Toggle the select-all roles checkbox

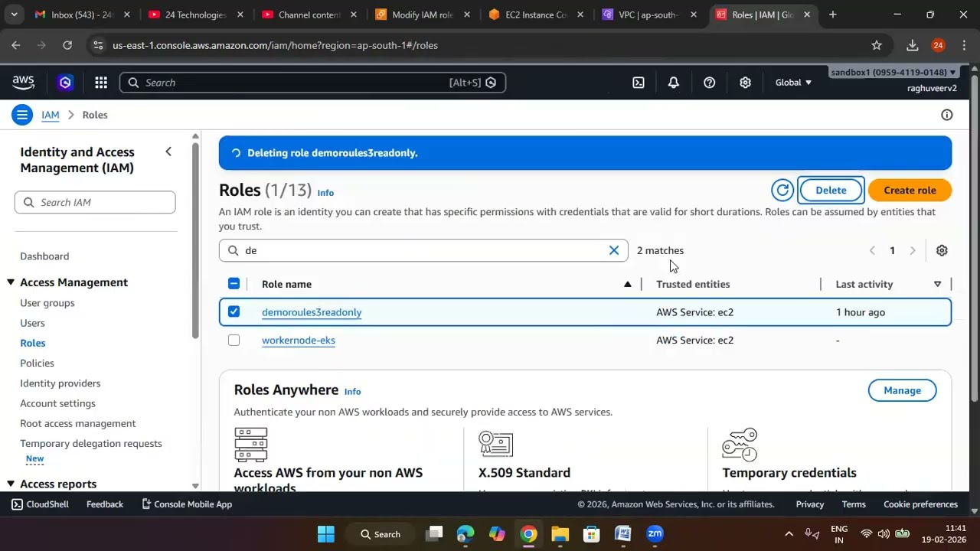tap(234, 284)
